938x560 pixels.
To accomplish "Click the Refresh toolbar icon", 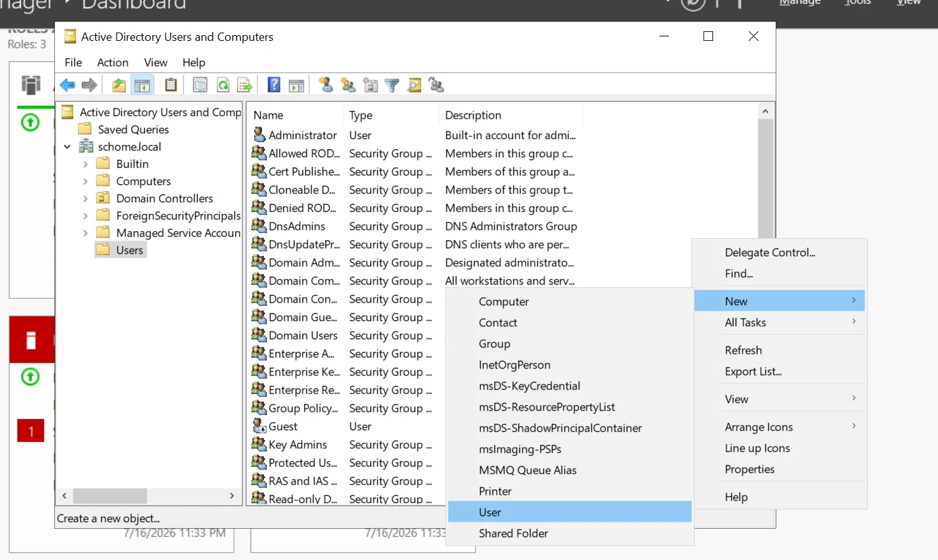I will (x=222, y=85).
